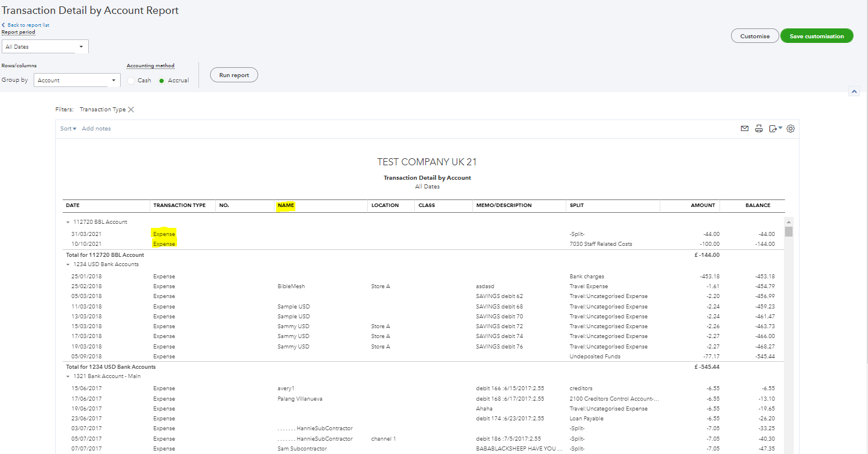Click the name Palang Villanueva
Screen dimensions: 868x454
[x=301, y=399]
